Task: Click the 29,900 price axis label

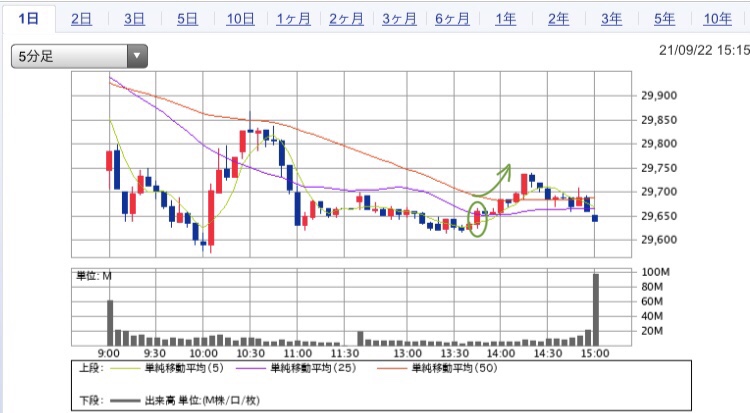Action: [x=659, y=95]
